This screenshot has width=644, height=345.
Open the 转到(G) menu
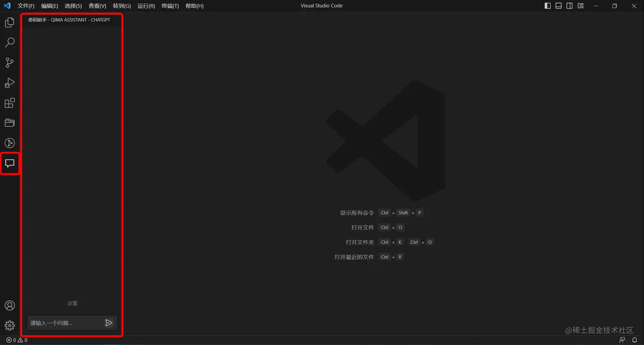tap(122, 6)
